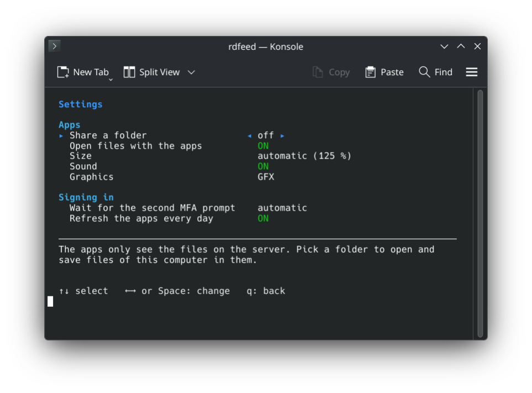Click the left arrow beside 'off' value
This screenshot has width=532, height=393.
click(249, 136)
